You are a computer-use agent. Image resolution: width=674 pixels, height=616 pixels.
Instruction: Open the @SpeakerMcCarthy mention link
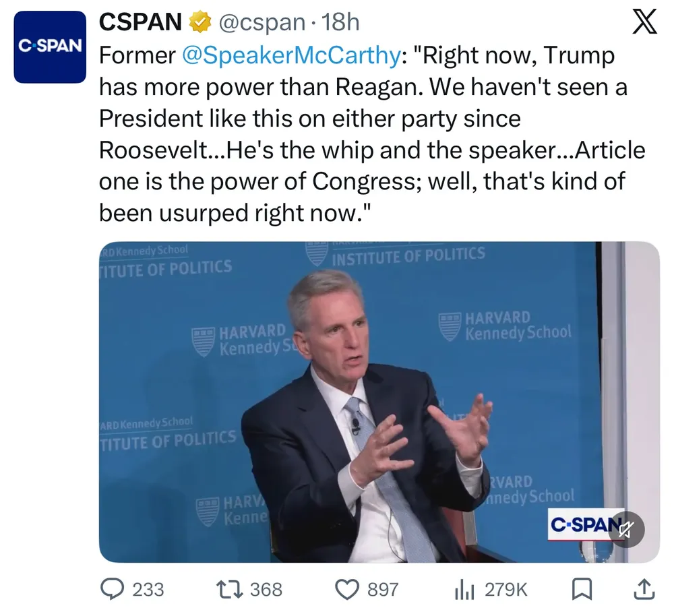(290, 56)
